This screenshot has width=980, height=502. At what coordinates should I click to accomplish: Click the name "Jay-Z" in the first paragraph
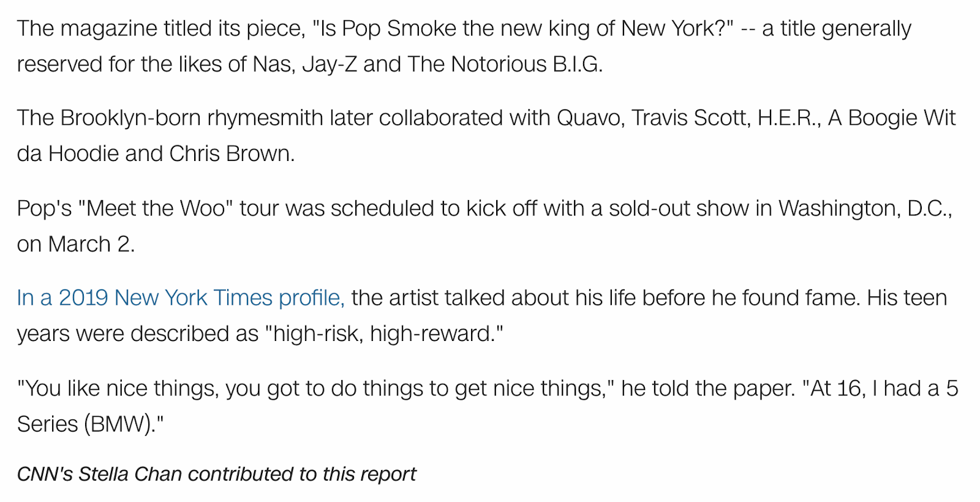point(330,64)
